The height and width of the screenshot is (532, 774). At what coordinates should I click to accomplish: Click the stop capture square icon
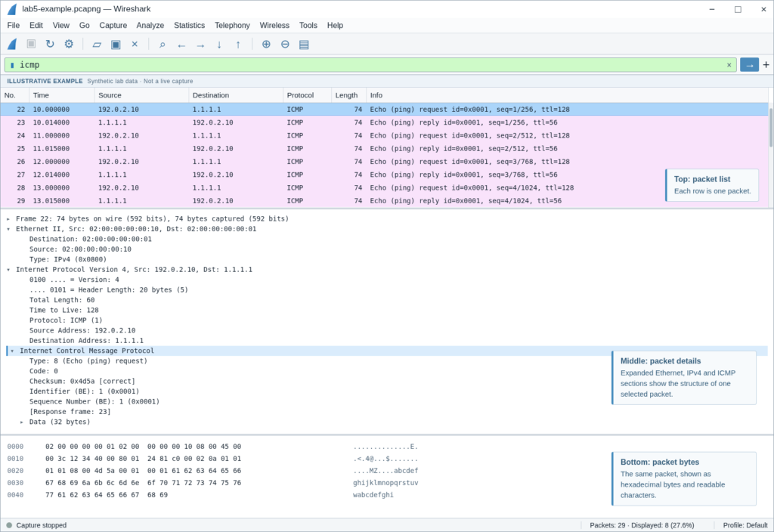31,44
